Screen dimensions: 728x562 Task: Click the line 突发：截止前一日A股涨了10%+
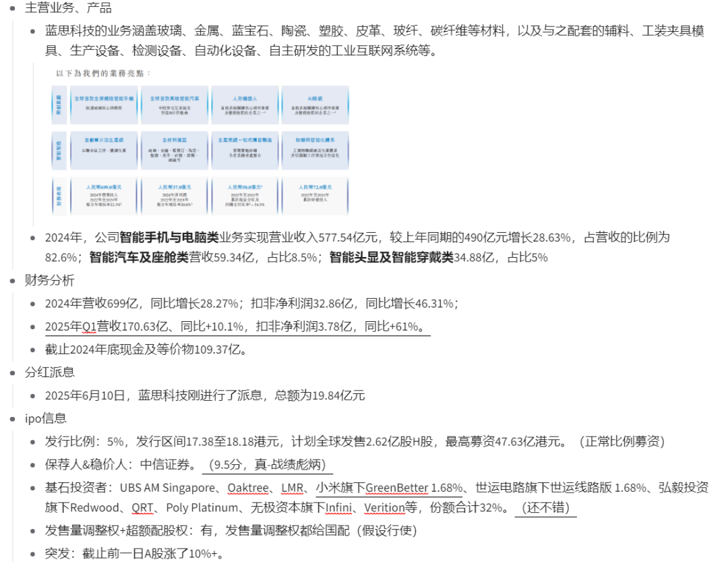tap(135, 554)
